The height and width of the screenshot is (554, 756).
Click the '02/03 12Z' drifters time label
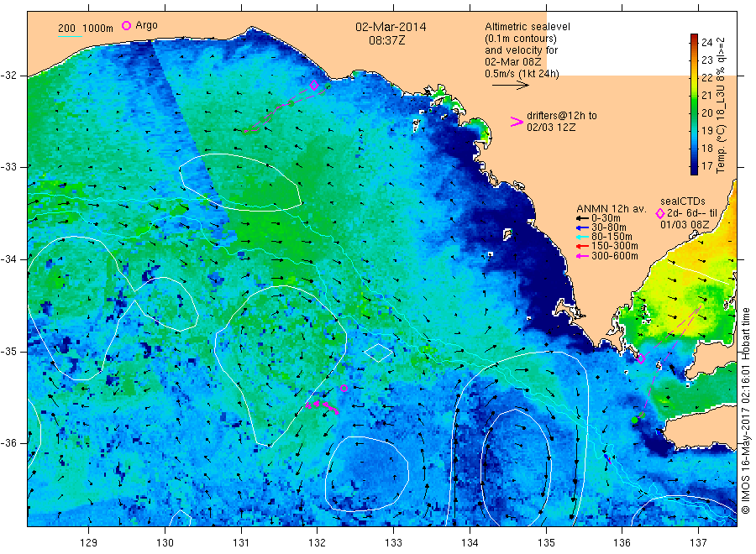point(550,128)
